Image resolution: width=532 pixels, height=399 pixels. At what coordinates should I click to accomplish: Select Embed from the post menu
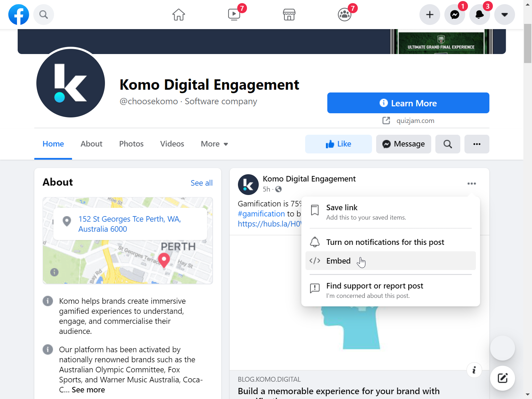coord(338,261)
